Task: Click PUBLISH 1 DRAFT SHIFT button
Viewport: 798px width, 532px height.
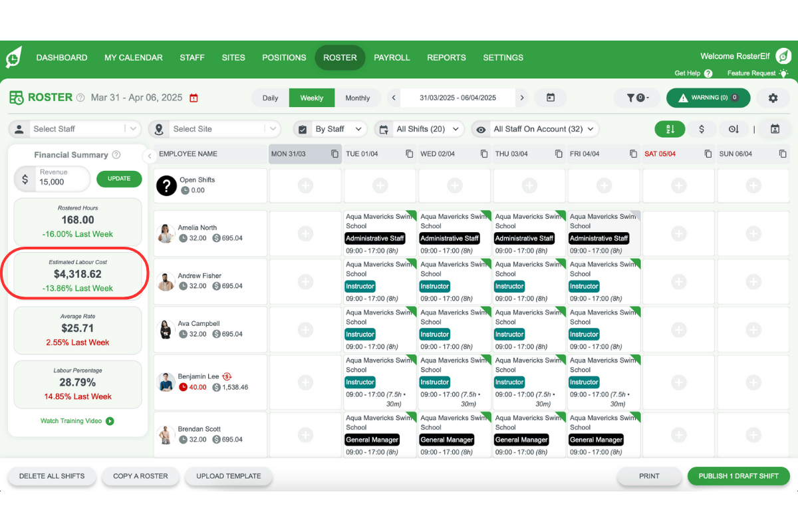Action: [738, 476]
